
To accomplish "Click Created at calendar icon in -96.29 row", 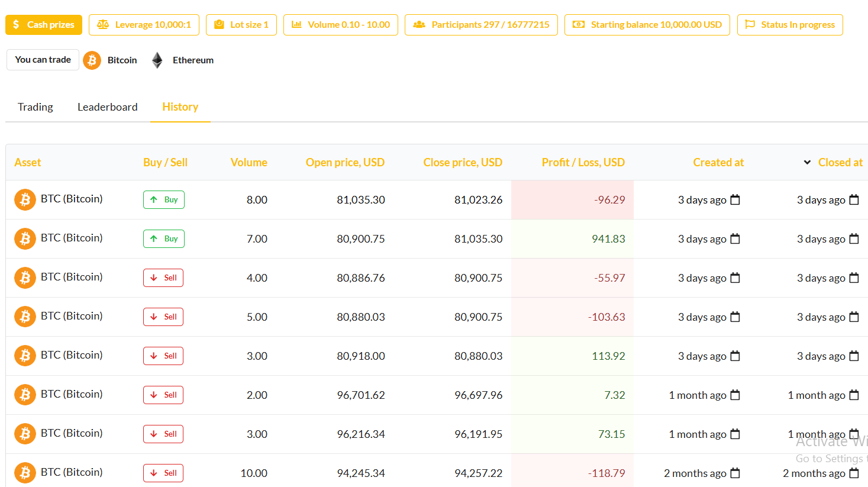I will [735, 199].
